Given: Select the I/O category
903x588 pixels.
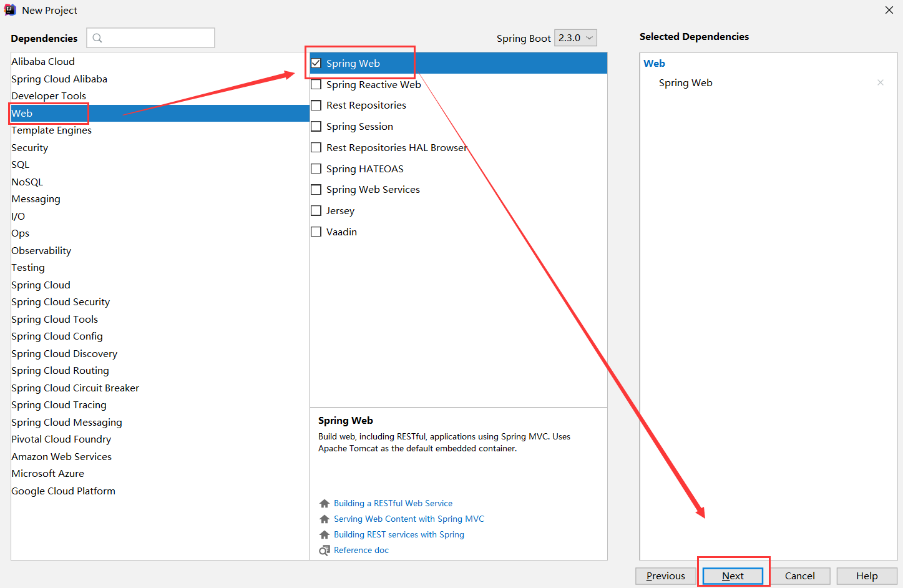Looking at the screenshot, I should click(160, 216).
